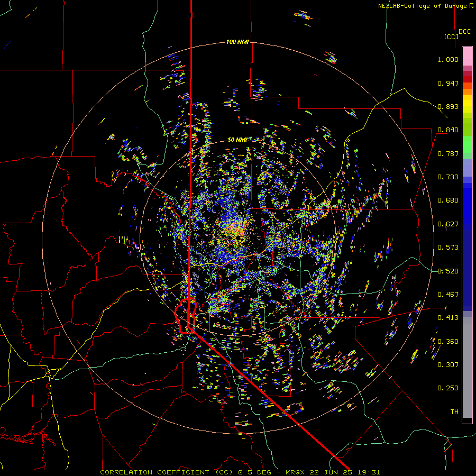The width and height of the screenshot is (476, 476).
Task: Click the 100 NMI range ring label
Action: [237, 42]
